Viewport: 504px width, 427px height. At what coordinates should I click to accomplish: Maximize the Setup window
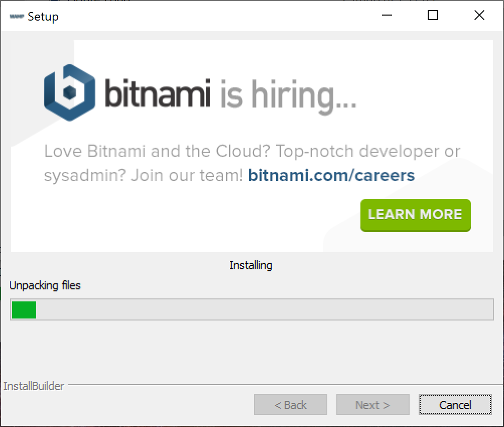pyautogui.click(x=433, y=15)
